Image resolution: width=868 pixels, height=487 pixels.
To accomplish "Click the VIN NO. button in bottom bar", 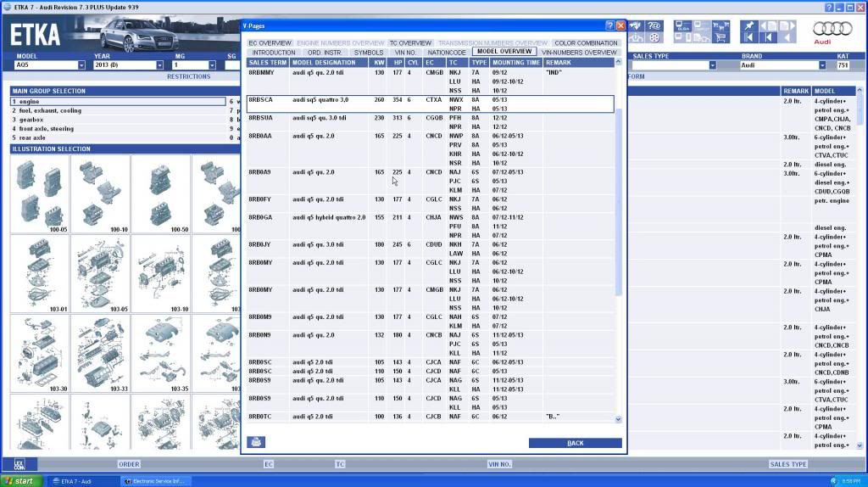I will [x=499, y=464].
